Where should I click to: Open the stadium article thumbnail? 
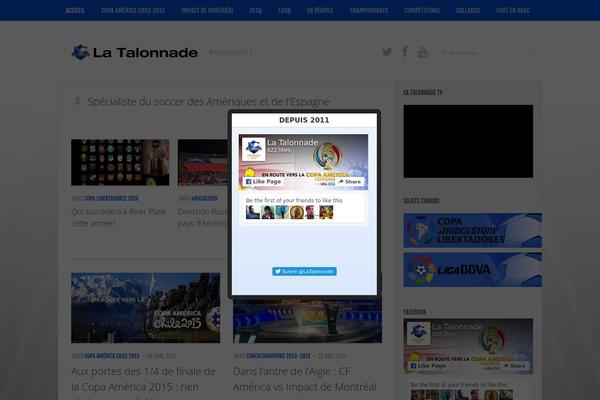click(203, 163)
